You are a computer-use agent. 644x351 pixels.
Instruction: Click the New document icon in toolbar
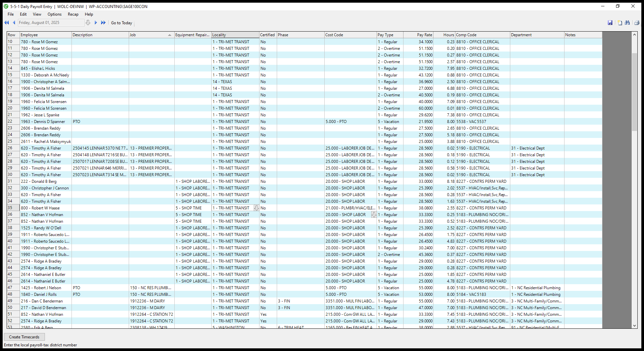620,23
